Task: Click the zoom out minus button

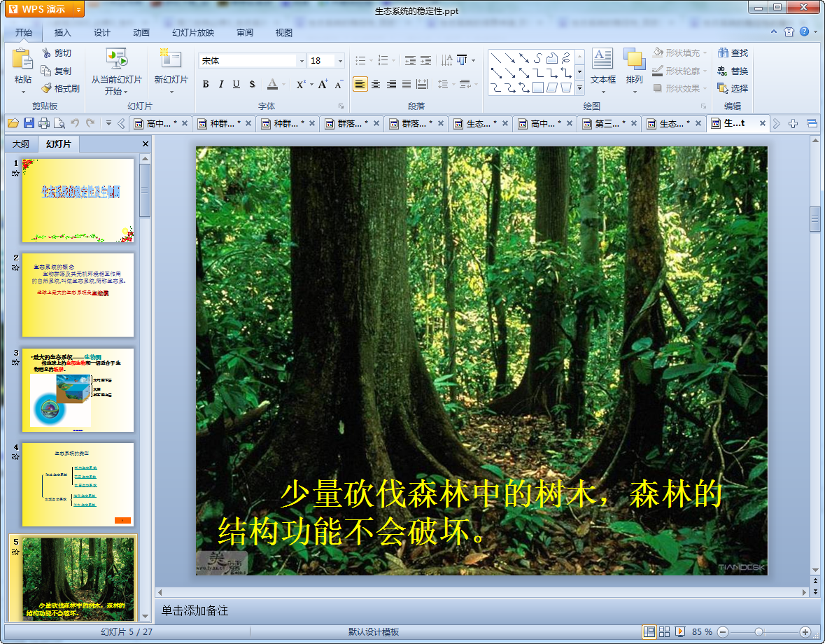Action: click(723, 632)
